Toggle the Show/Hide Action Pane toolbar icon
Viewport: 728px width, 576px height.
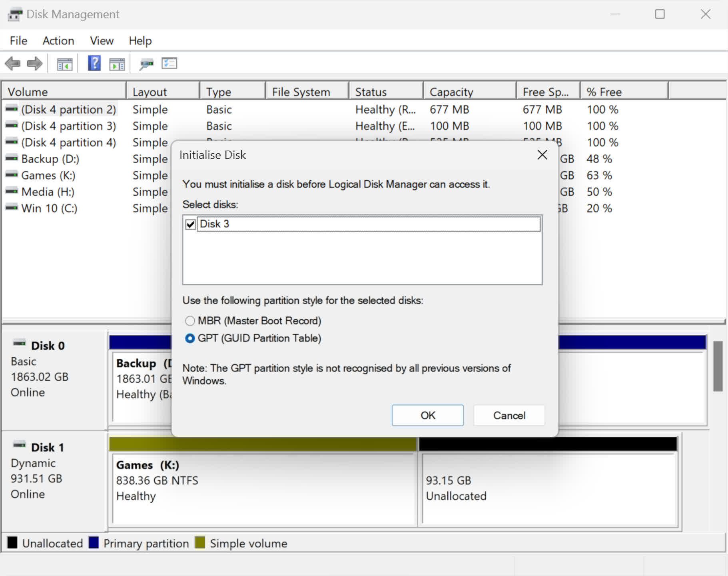[117, 64]
